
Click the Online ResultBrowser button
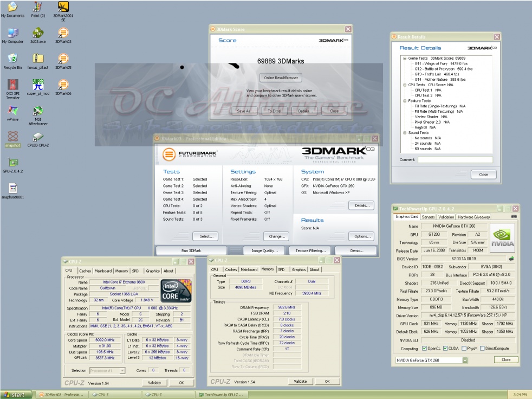(281, 78)
